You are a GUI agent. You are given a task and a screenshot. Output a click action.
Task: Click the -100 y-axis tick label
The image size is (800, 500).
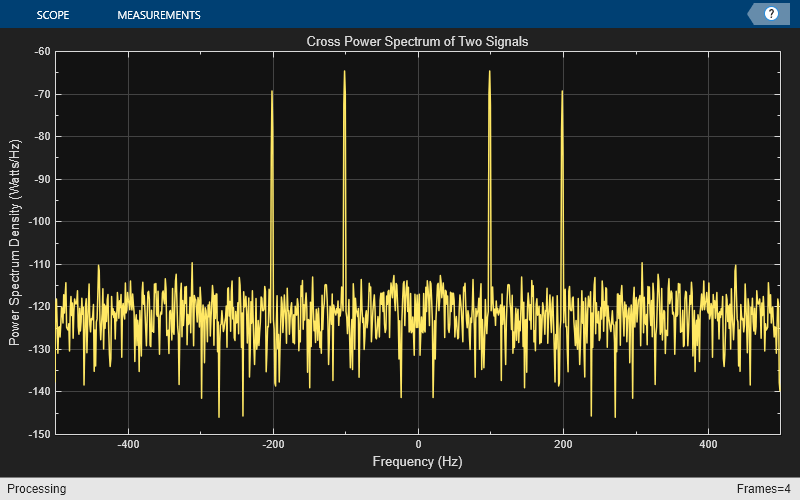39,221
